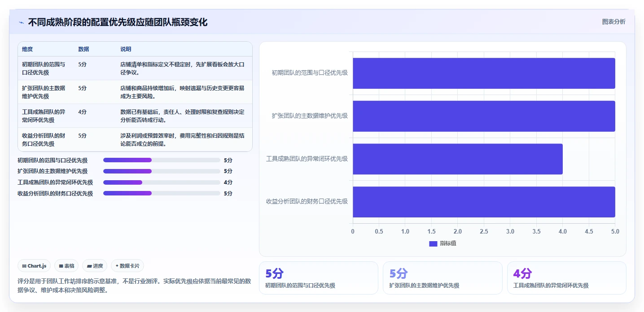Click the page title 不同成熟阶段的配置优先级
644x312 pixels.
(x=118, y=22)
